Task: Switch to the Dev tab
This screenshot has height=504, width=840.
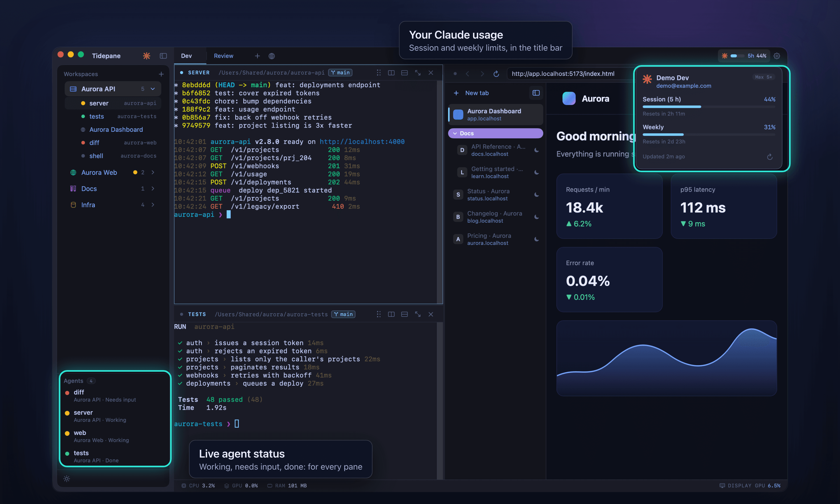Action: [x=186, y=56]
